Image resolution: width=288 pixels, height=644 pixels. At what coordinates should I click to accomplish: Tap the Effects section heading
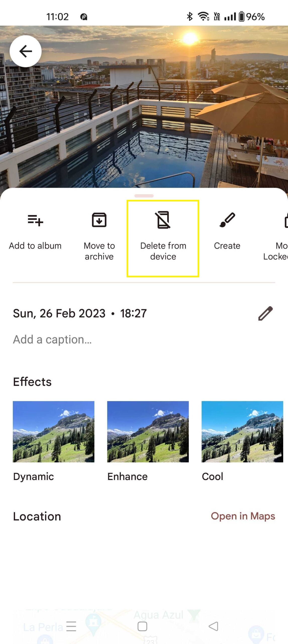[x=32, y=382]
